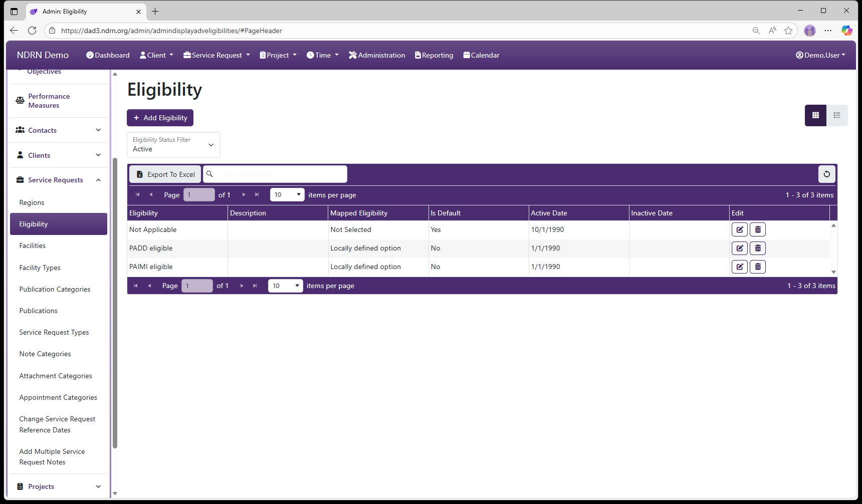Delete the PADD eligible row

758,248
